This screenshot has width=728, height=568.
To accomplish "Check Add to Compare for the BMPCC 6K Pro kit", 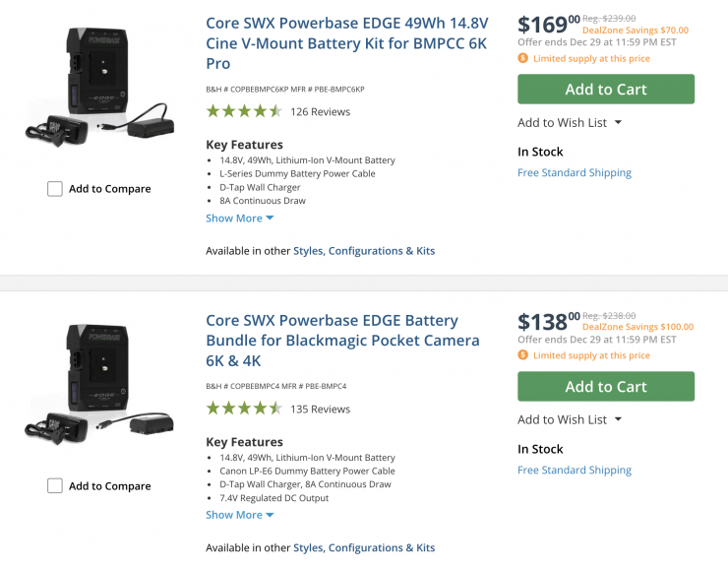I will coord(55,189).
